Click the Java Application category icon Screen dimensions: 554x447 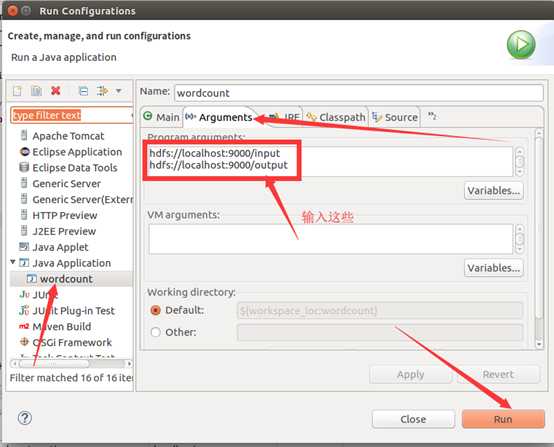24,263
